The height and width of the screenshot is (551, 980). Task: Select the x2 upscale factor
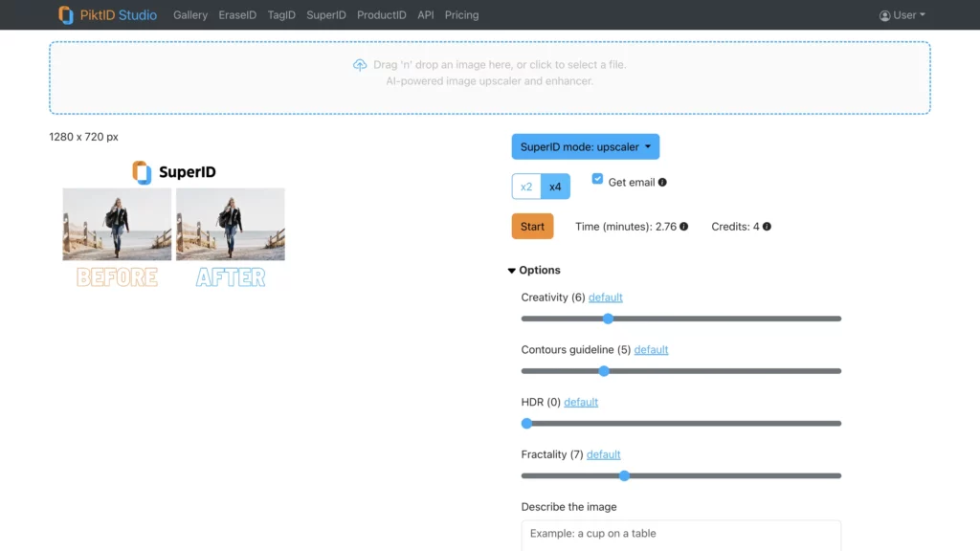(526, 186)
